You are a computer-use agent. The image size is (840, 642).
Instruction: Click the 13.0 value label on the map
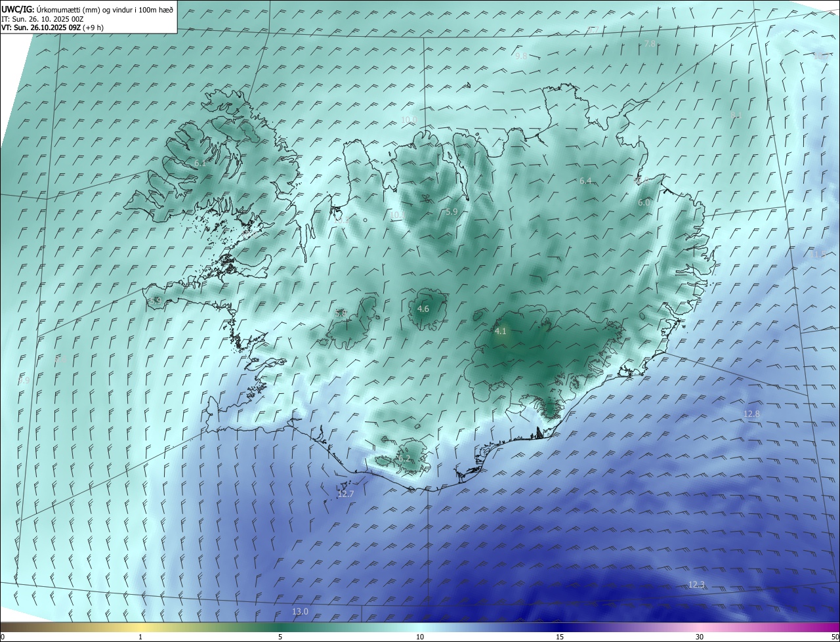(300, 611)
